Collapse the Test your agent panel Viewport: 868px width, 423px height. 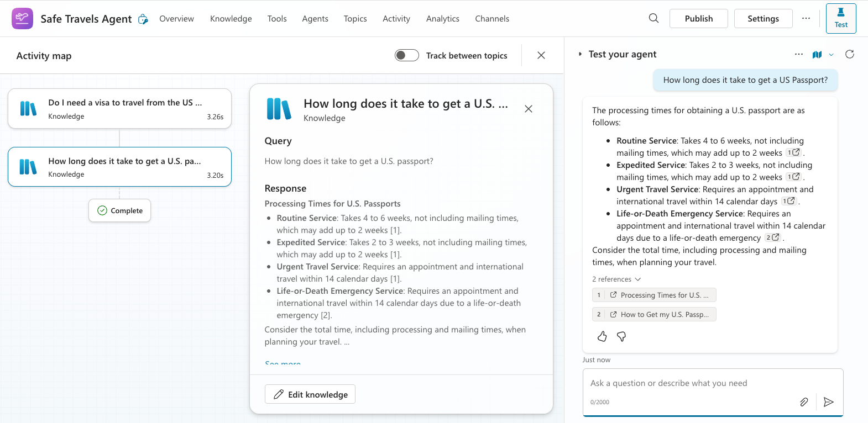point(580,54)
